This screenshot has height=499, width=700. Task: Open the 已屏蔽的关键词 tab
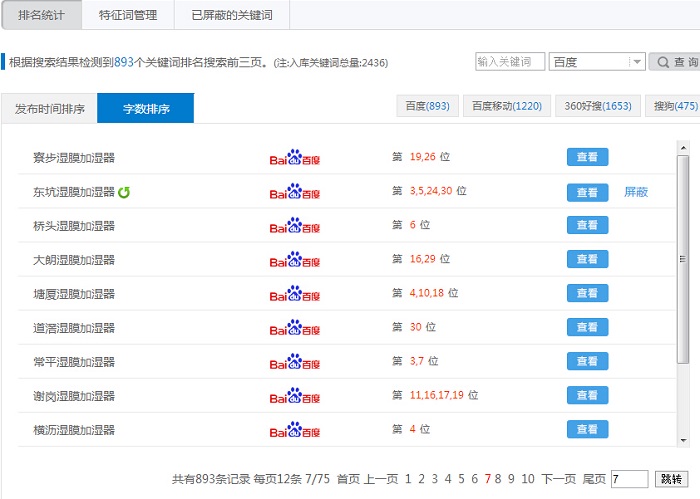231,15
